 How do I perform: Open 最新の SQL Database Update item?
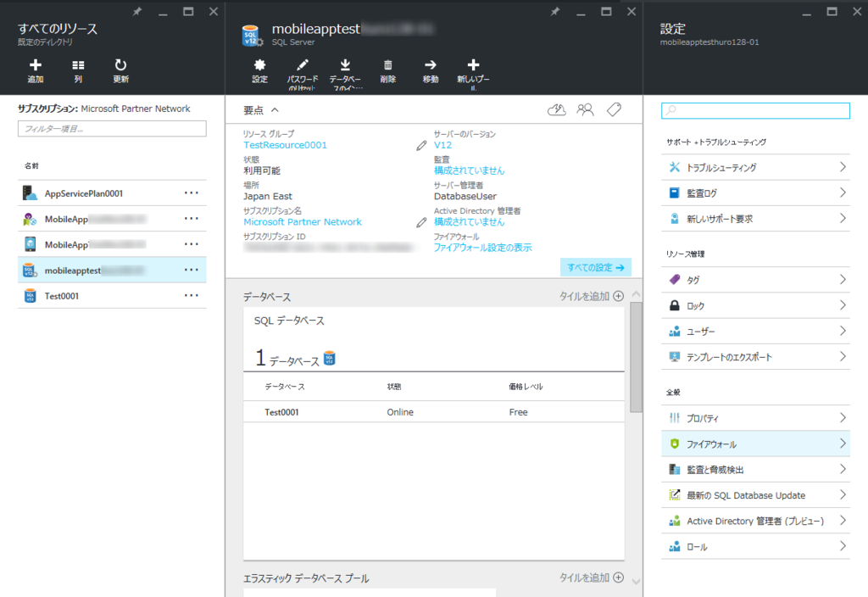pyautogui.click(x=755, y=495)
